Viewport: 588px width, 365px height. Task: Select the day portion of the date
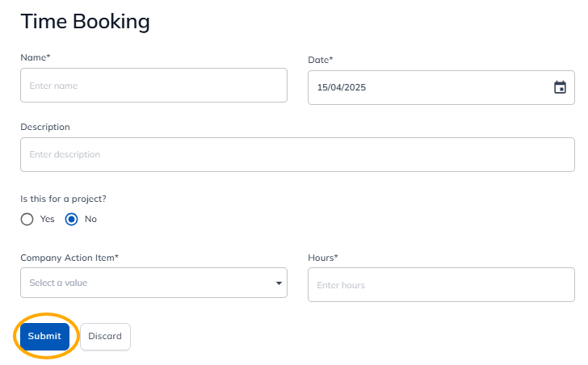pyautogui.click(x=322, y=87)
